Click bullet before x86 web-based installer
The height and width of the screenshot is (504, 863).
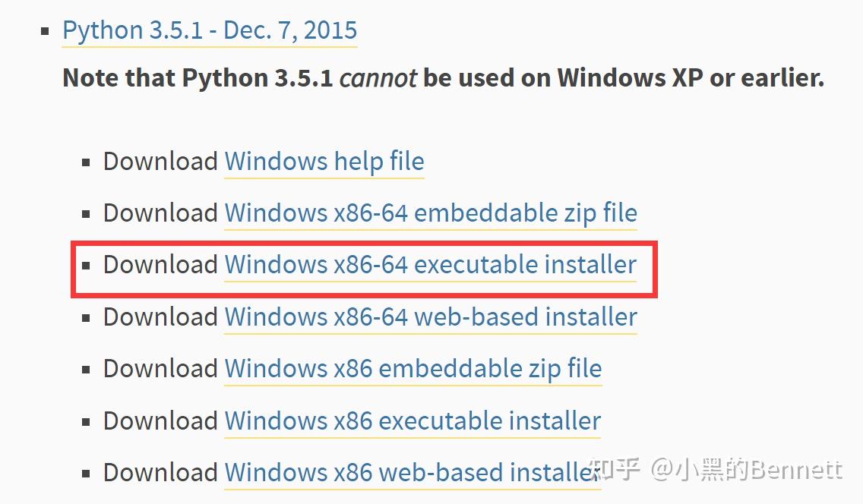click(86, 473)
